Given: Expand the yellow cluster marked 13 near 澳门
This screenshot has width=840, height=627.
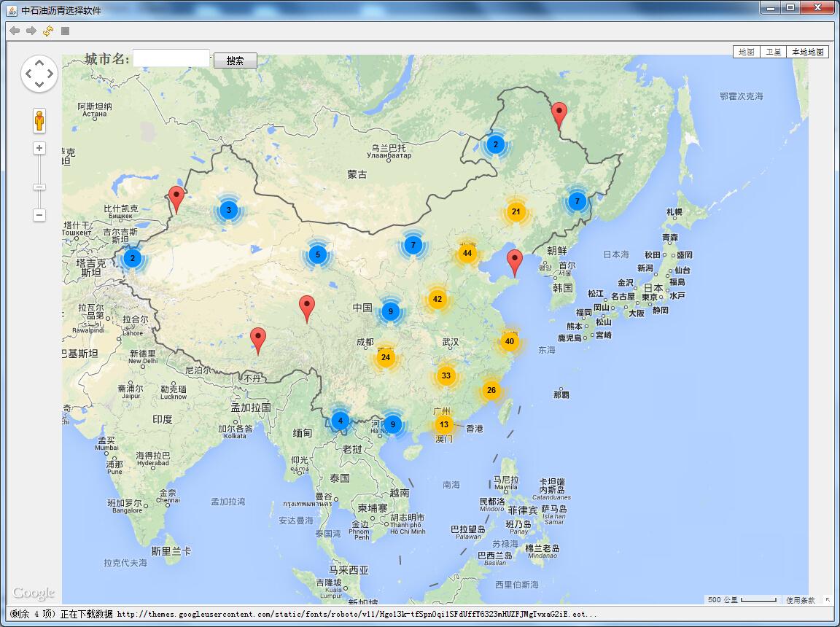Looking at the screenshot, I should coord(444,424).
